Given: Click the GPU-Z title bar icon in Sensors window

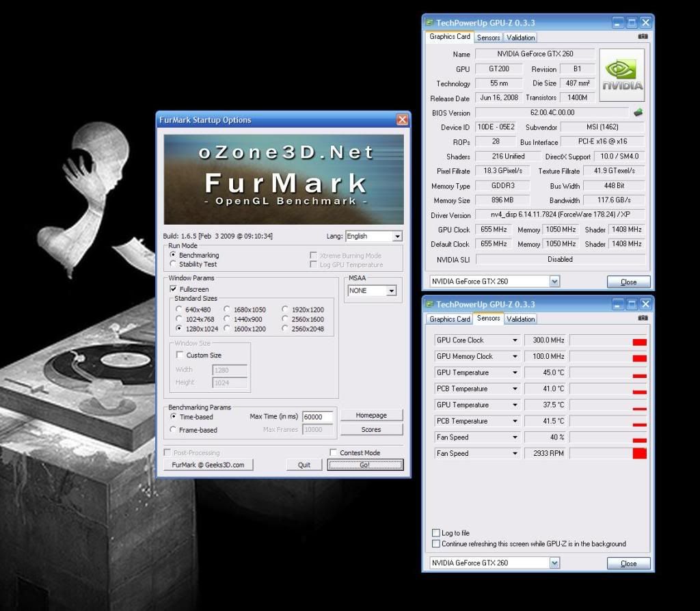Looking at the screenshot, I should pyautogui.click(x=429, y=304).
